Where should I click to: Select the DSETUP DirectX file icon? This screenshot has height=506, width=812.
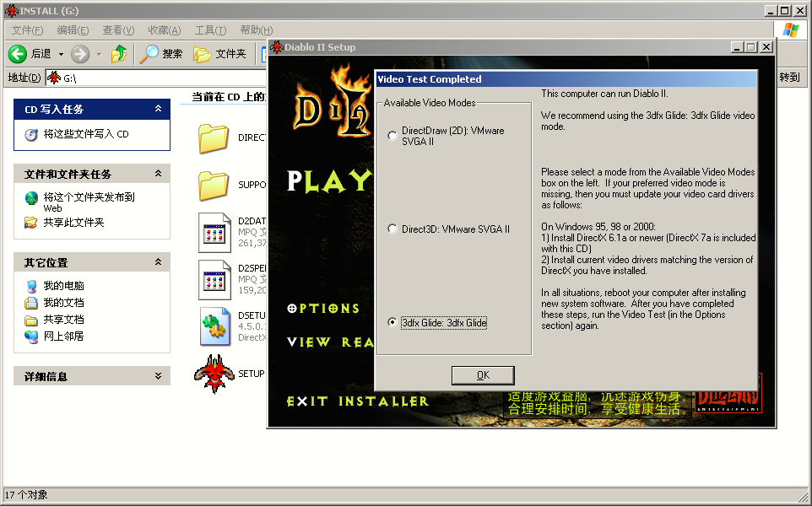pyautogui.click(x=215, y=326)
